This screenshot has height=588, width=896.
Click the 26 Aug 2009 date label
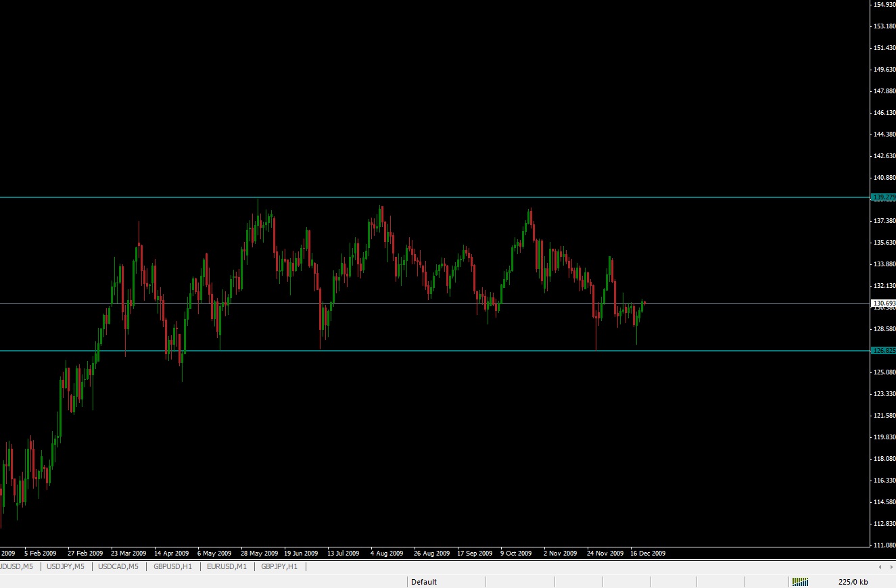431,553
